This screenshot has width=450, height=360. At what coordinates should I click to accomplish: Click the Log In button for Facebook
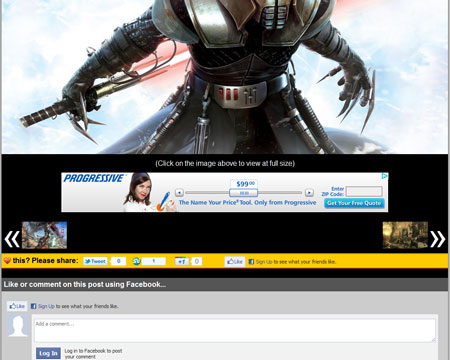pyautogui.click(x=48, y=353)
